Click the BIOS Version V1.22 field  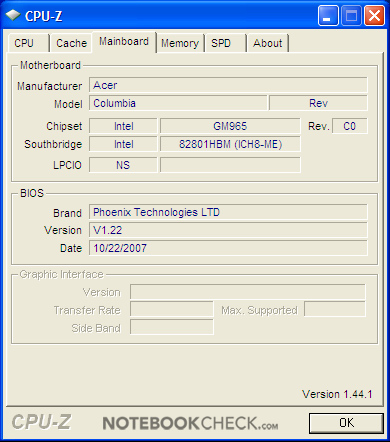(x=228, y=230)
